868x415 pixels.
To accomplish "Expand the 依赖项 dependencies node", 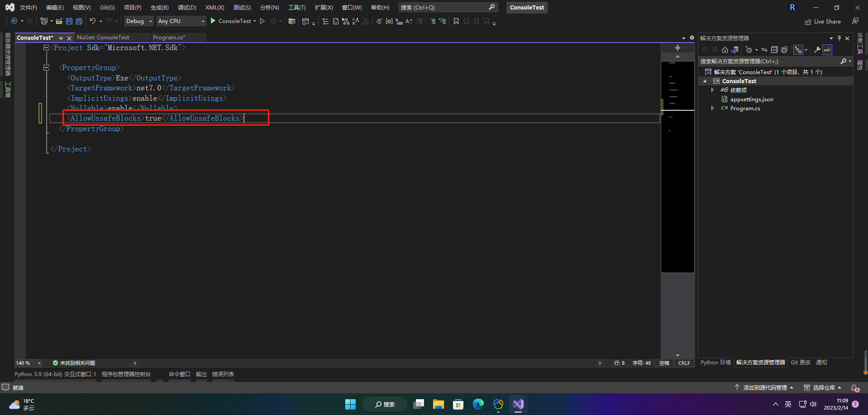I will coord(712,90).
